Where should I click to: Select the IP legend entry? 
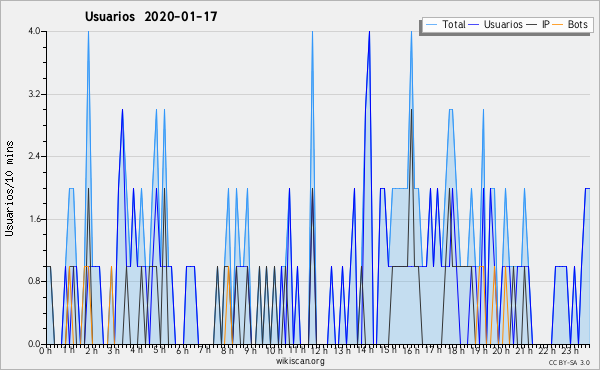tap(538, 24)
